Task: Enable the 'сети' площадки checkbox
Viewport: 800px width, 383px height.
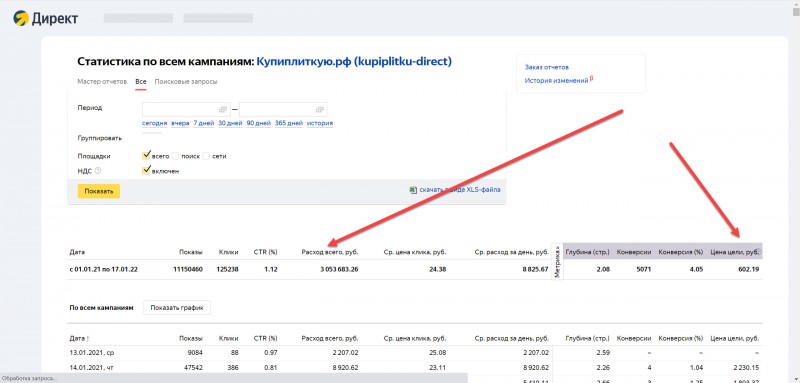Action: point(206,156)
